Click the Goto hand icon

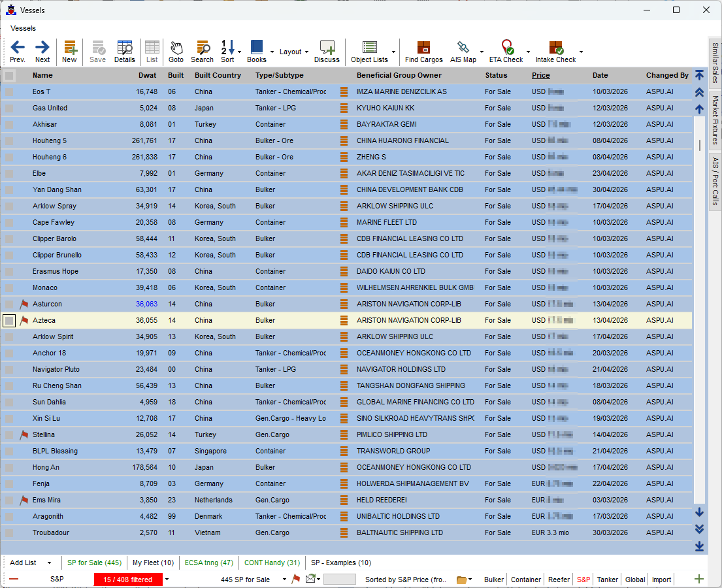(x=176, y=51)
